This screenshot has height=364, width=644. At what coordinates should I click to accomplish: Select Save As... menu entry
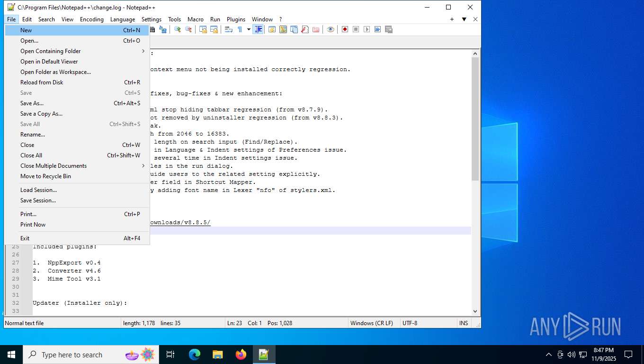pos(77,103)
